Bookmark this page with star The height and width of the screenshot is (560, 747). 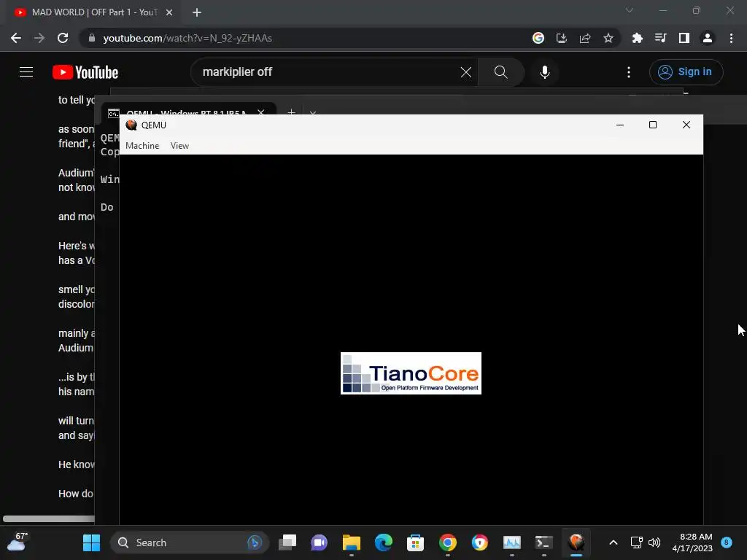[x=608, y=38]
